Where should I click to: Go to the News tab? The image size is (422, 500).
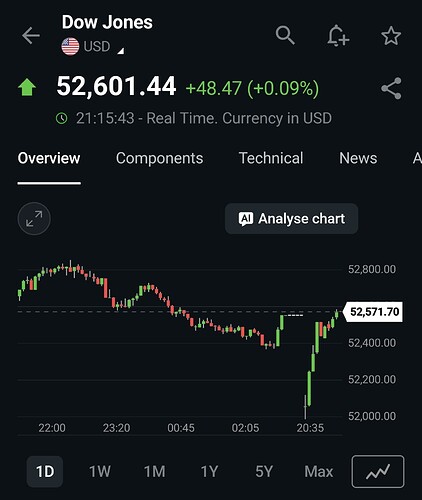coord(358,158)
